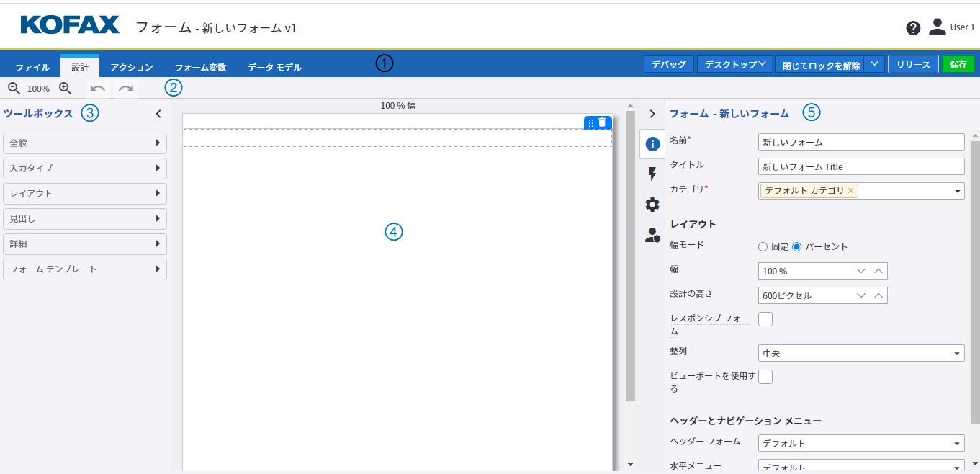Expand the 入力タイプ toolbox section

coord(84,168)
